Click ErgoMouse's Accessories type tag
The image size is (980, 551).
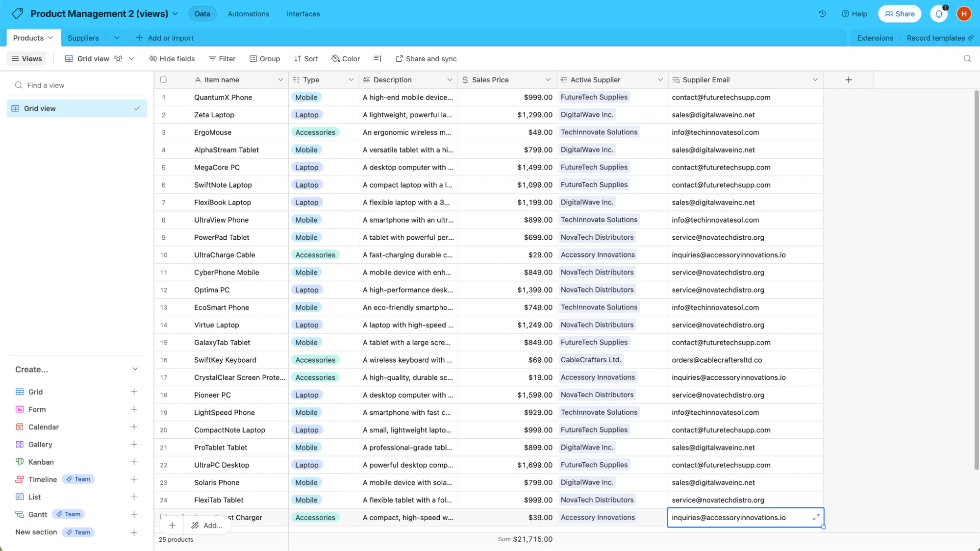pyautogui.click(x=315, y=132)
